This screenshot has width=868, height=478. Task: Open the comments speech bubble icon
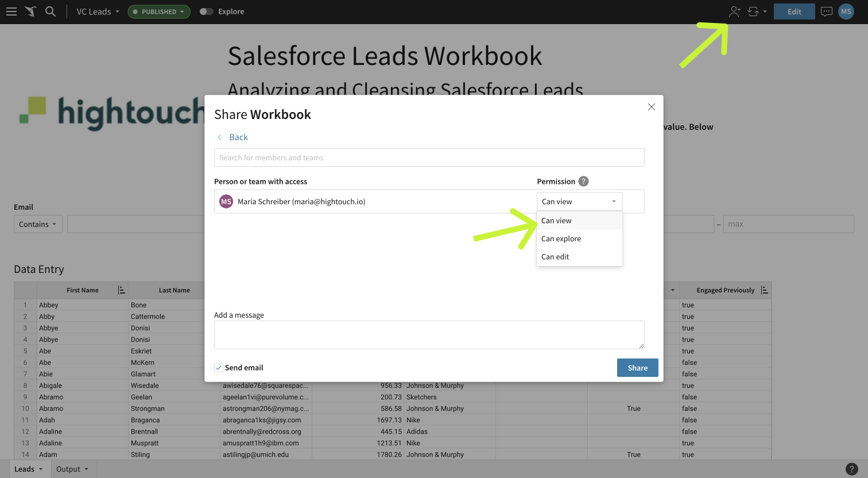click(x=827, y=11)
